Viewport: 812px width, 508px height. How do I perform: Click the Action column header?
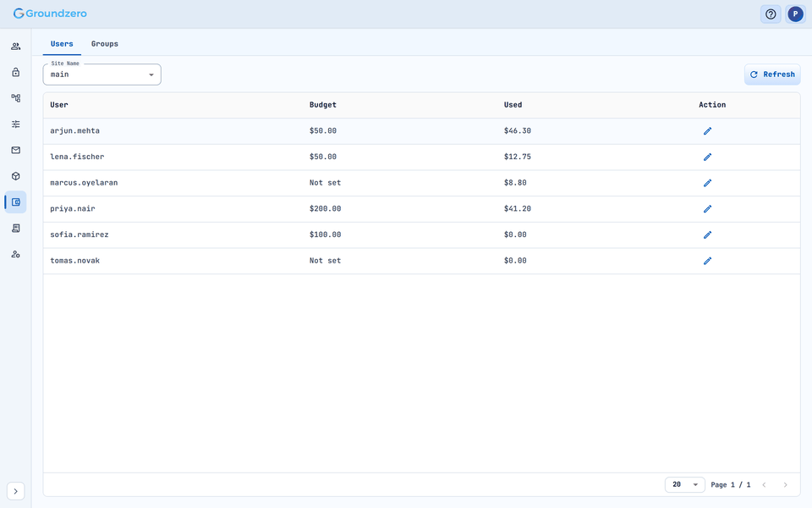click(712, 105)
